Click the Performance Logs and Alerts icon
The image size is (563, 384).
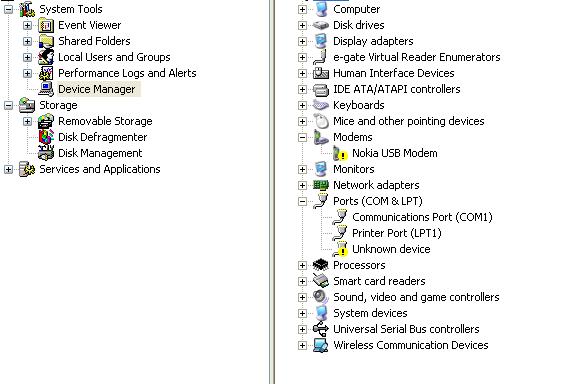point(46,73)
